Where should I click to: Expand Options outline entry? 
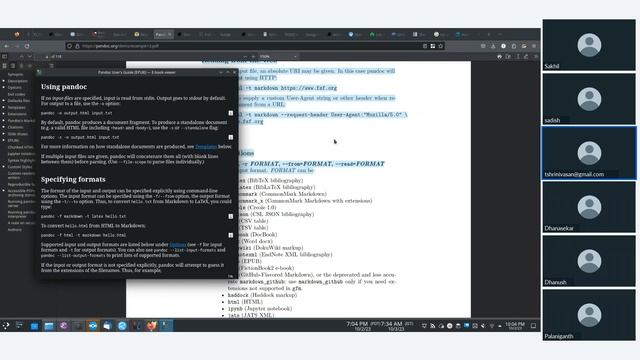coord(4,87)
